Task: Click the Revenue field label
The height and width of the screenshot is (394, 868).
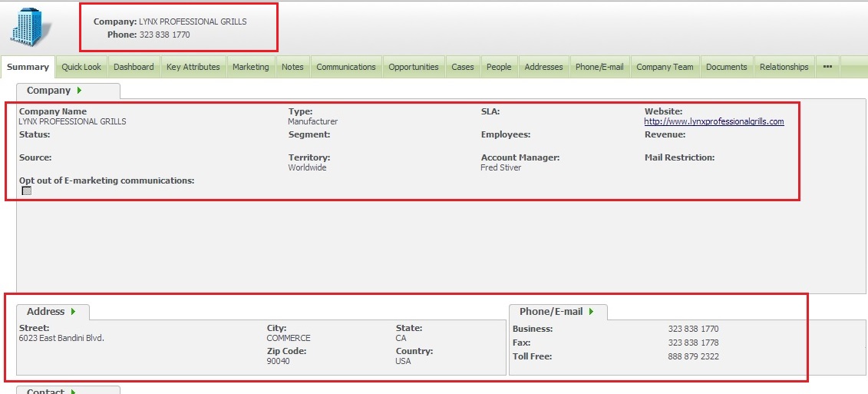Action: click(x=665, y=134)
